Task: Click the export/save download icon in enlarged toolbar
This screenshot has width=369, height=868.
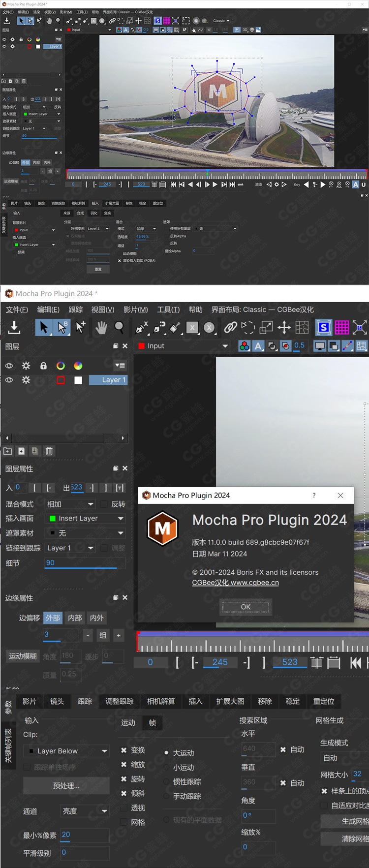Action: pyautogui.click(x=14, y=327)
